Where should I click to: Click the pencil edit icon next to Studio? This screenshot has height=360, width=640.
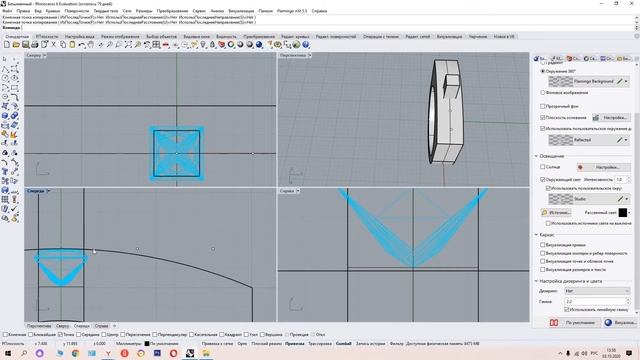click(620, 199)
